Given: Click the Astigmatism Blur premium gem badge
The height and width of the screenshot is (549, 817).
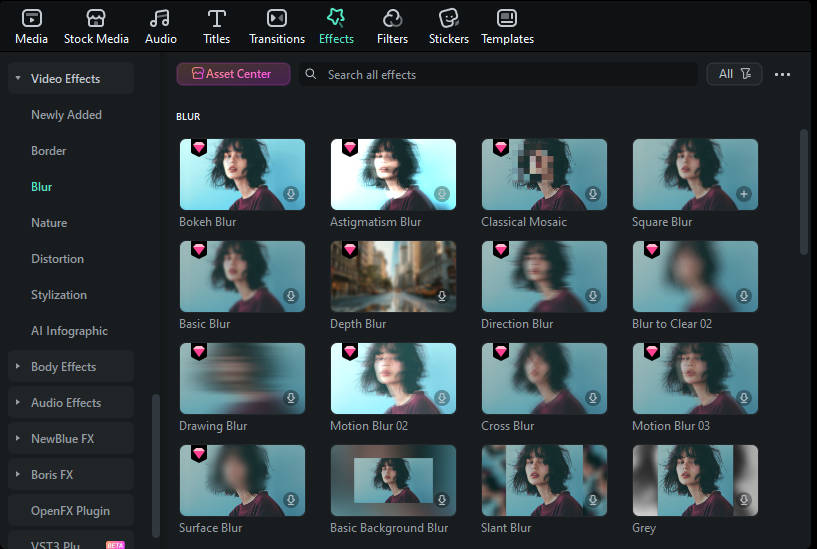Looking at the screenshot, I should (350, 147).
